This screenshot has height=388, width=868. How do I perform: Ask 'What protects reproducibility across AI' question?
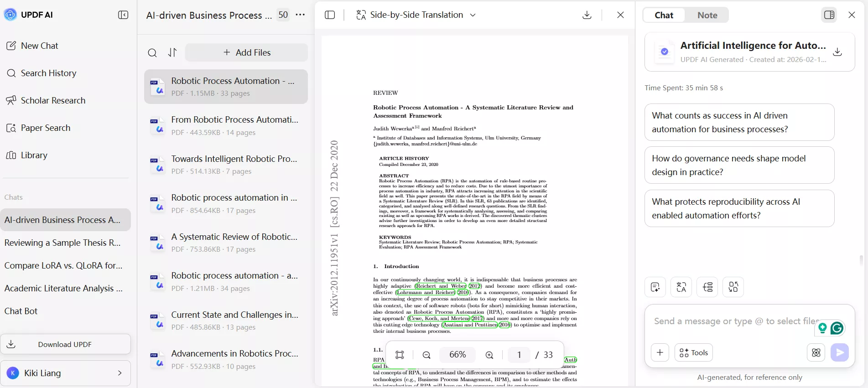click(739, 208)
